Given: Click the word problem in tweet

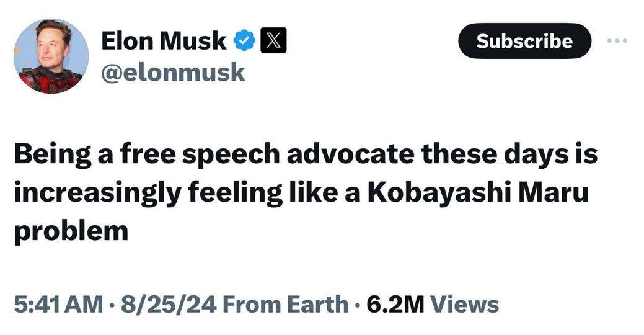Looking at the screenshot, I should (x=71, y=231).
